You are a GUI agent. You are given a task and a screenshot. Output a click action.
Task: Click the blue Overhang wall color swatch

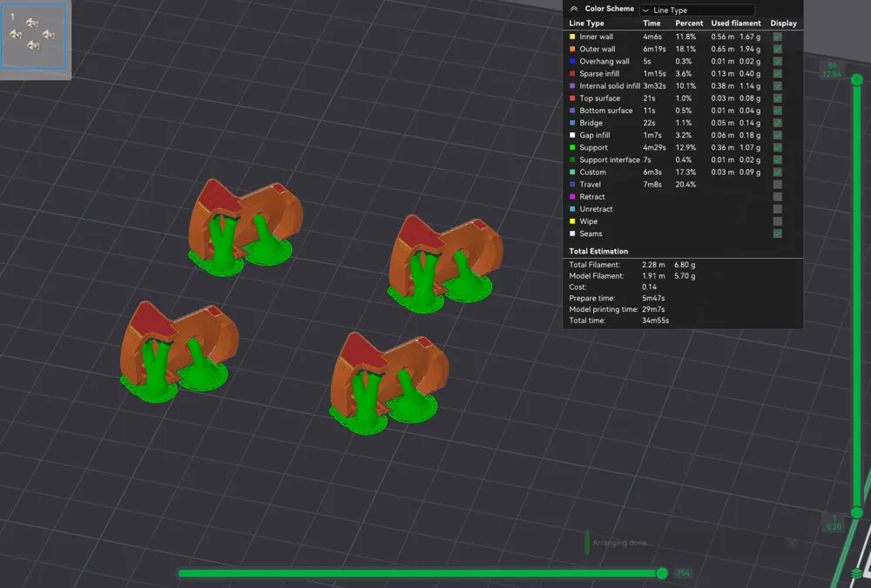click(572, 61)
